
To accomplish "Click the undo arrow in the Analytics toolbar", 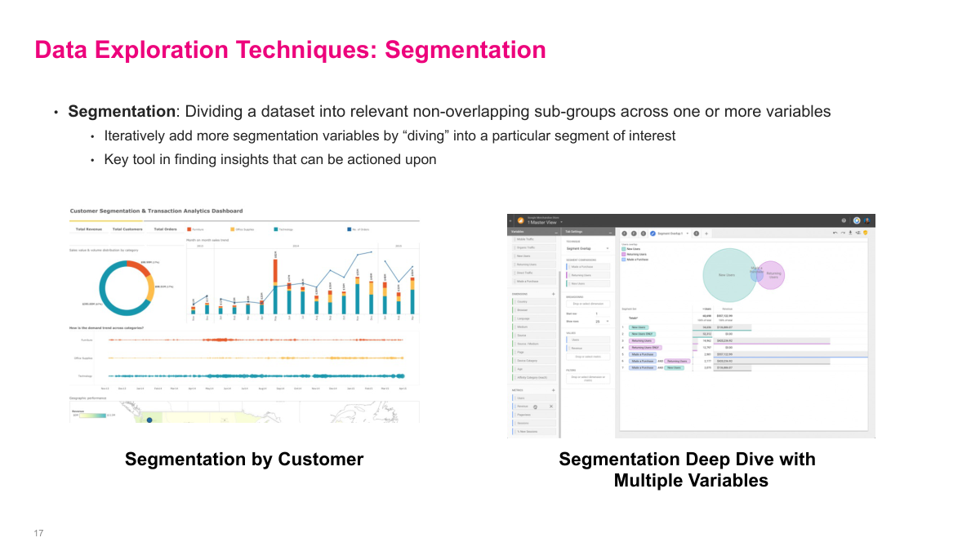I will tap(834, 233).
